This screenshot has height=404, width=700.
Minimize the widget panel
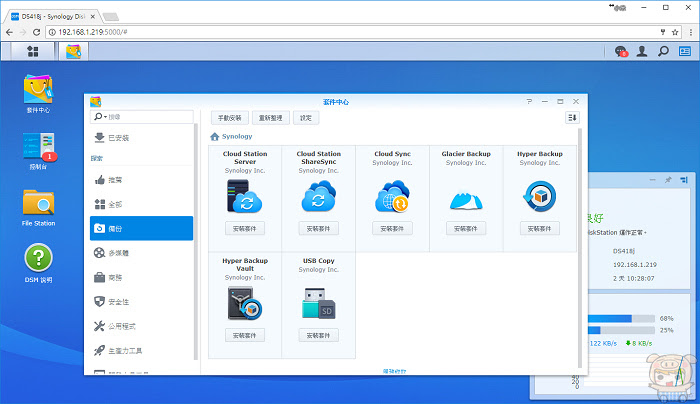tap(653, 180)
